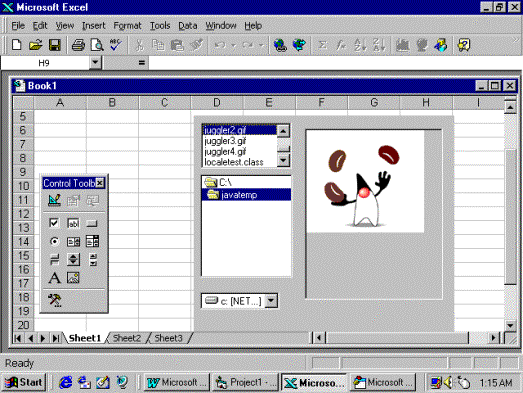The height and width of the screenshot is (393, 523).
Task: Open the Name Box dropdown arrow
Action: click(95, 62)
